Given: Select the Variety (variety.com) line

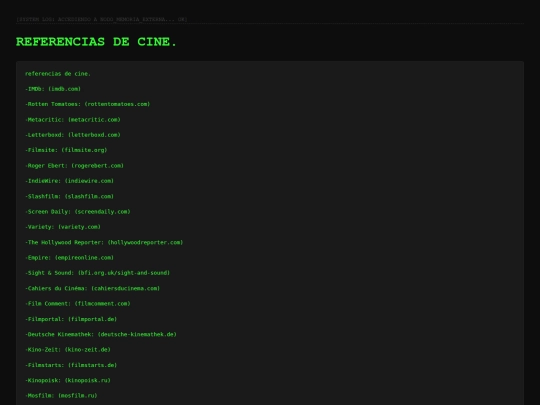Looking at the screenshot, I should click(x=63, y=227).
